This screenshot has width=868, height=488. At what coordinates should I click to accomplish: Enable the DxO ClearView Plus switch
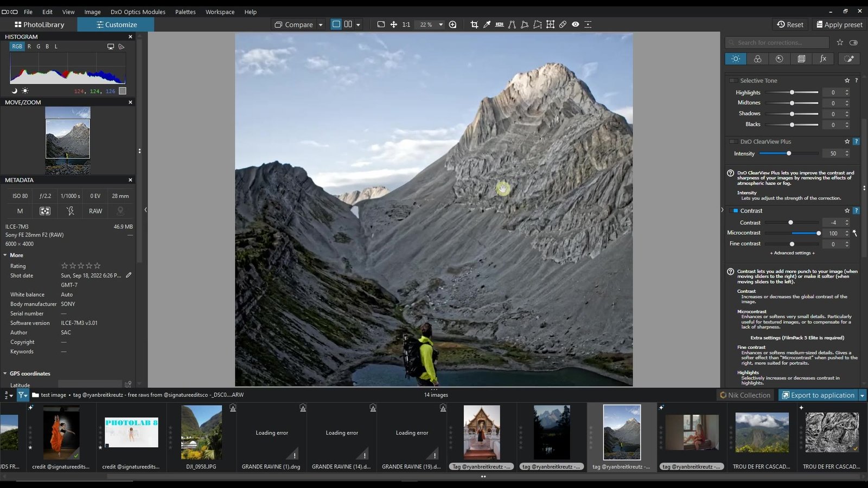pyautogui.click(x=733, y=142)
